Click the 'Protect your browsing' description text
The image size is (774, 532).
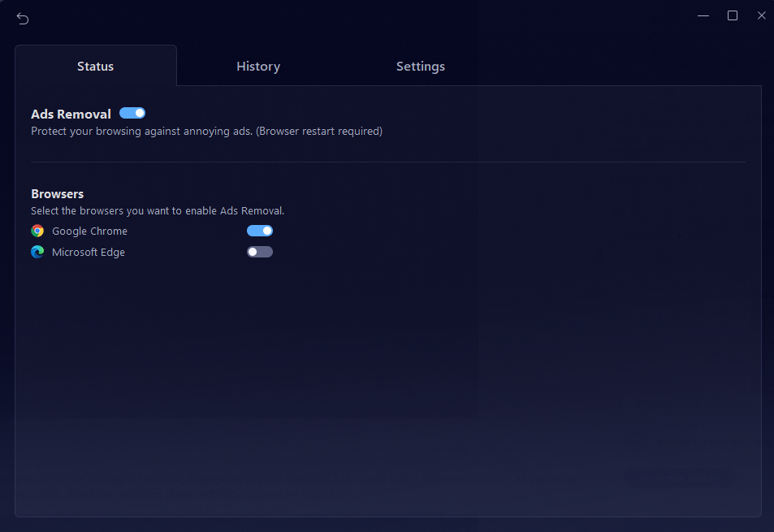click(x=206, y=131)
